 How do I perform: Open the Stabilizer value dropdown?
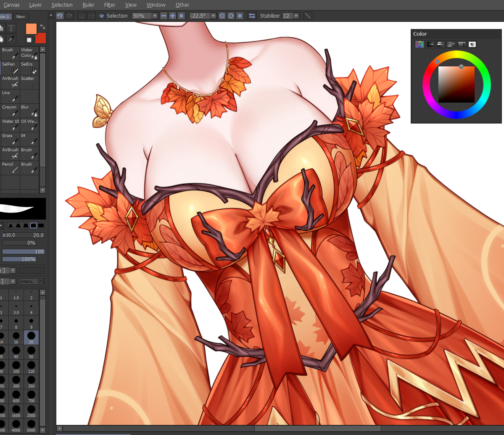pyautogui.click(x=296, y=16)
